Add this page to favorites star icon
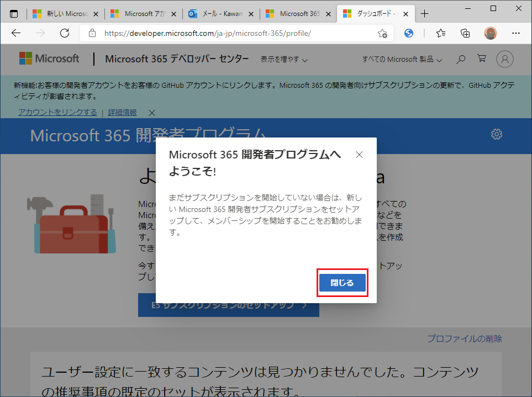 pyautogui.click(x=382, y=33)
